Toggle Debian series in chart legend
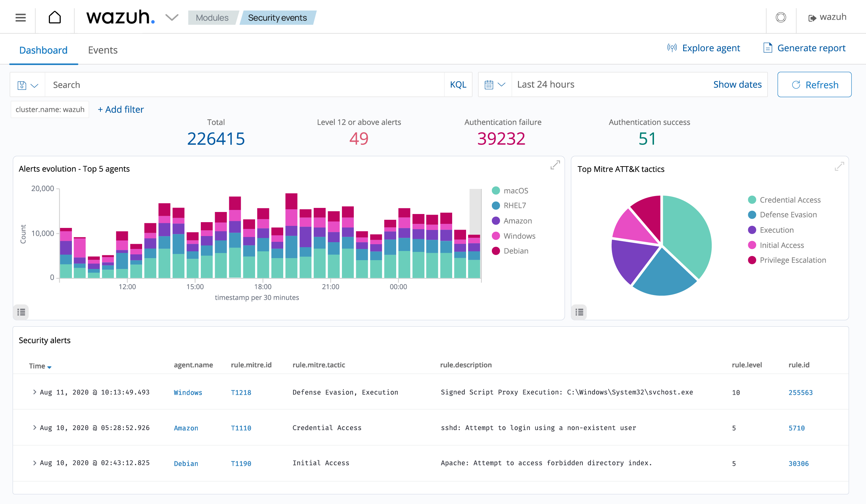The image size is (866, 504). click(510, 251)
